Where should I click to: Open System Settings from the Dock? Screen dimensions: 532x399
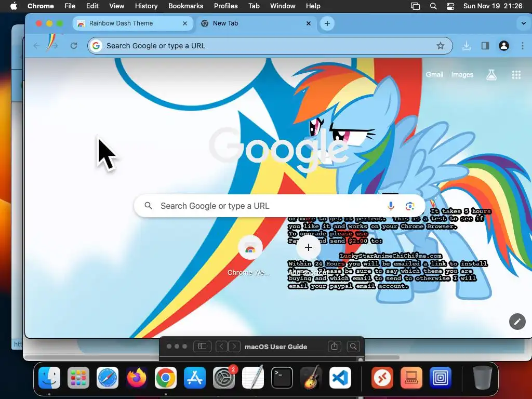point(224,378)
